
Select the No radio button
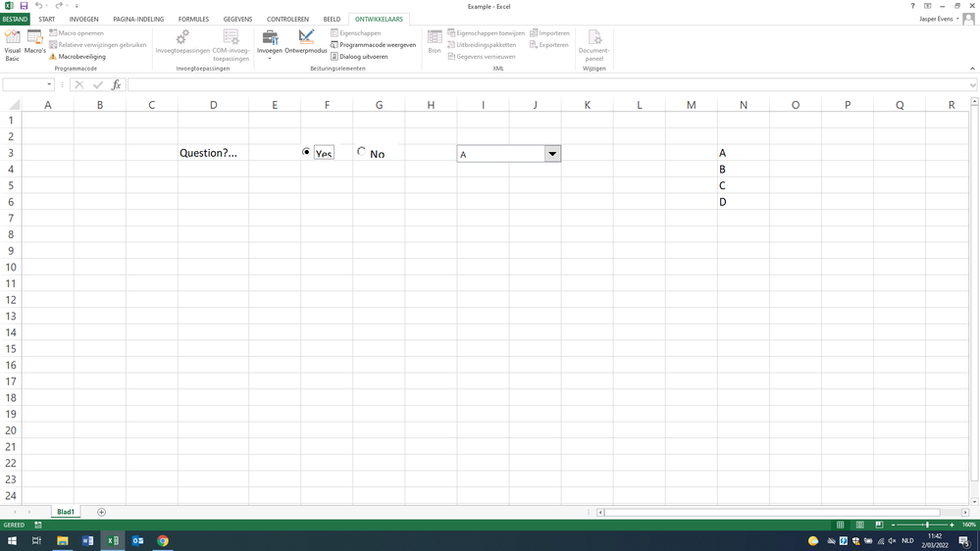[361, 151]
